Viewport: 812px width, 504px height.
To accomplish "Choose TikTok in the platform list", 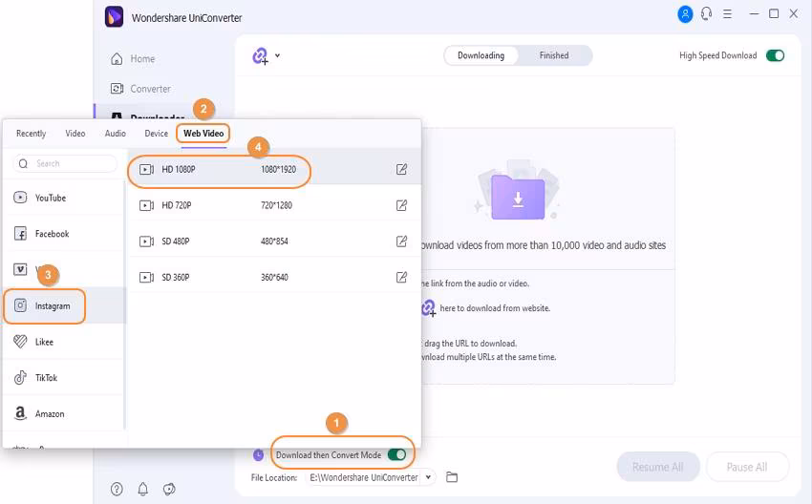I will tap(63, 378).
